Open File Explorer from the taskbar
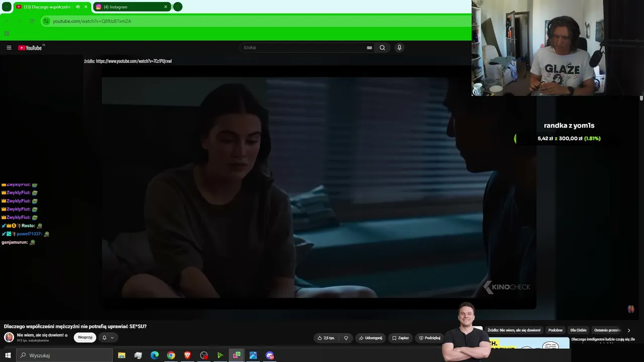Image resolution: width=644 pixels, height=362 pixels. pyautogui.click(x=122, y=355)
